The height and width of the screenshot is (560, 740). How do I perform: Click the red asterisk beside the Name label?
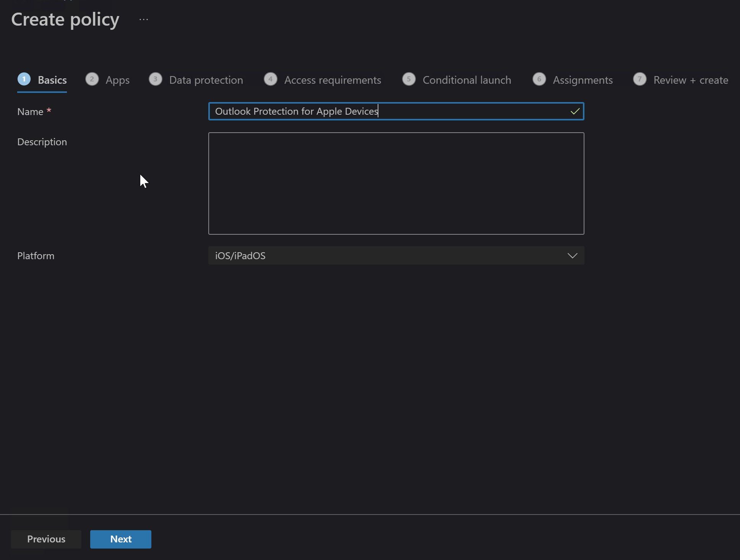point(49,110)
